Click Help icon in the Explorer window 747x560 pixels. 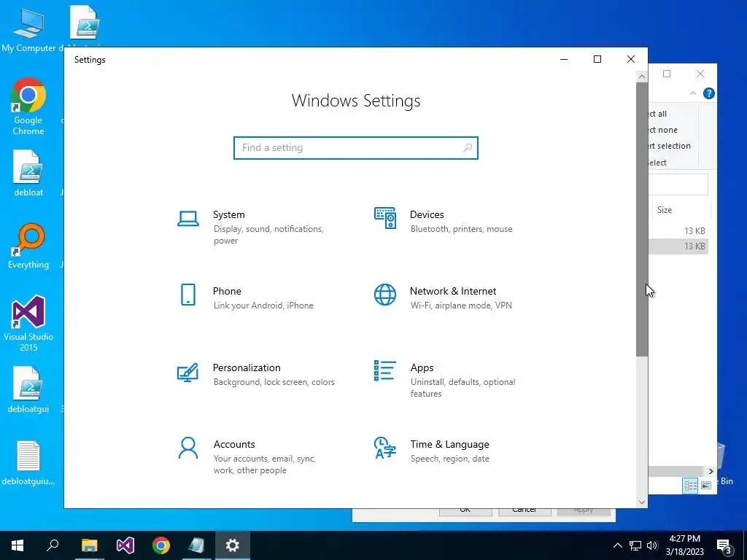coord(708,93)
